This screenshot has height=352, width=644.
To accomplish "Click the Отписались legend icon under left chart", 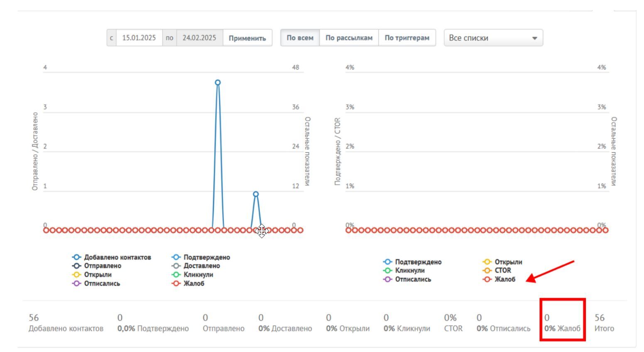I will point(76,284).
